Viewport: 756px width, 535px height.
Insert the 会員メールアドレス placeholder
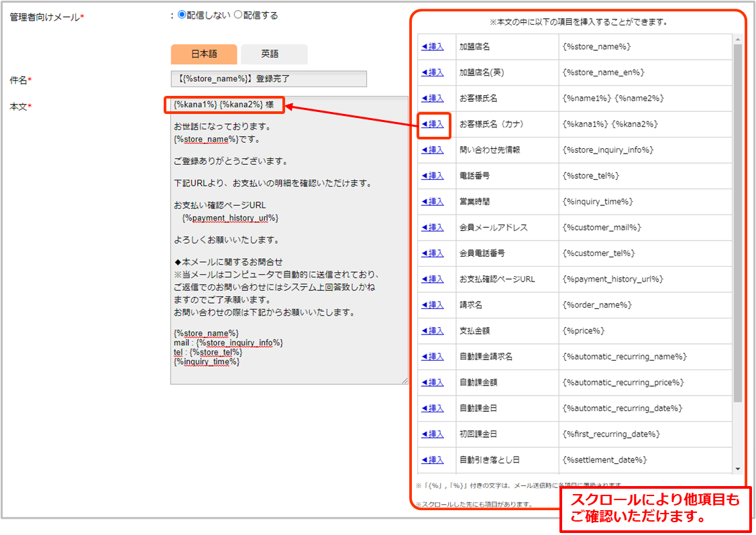click(x=433, y=227)
